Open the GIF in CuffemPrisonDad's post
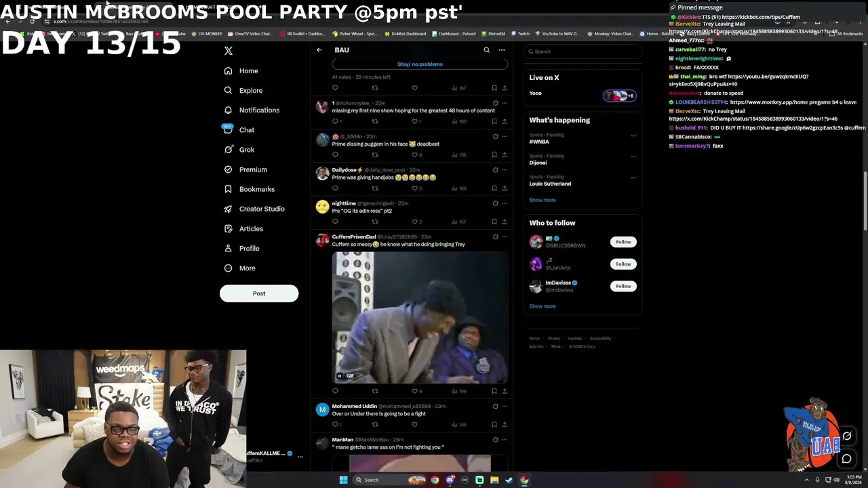Viewport: 868px width, 488px height. pyautogui.click(x=420, y=317)
